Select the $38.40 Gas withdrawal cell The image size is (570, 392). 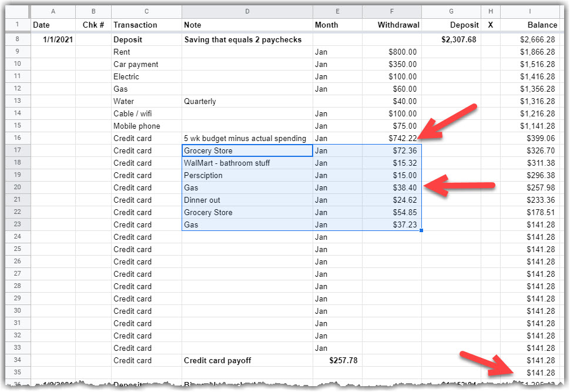tap(391, 187)
